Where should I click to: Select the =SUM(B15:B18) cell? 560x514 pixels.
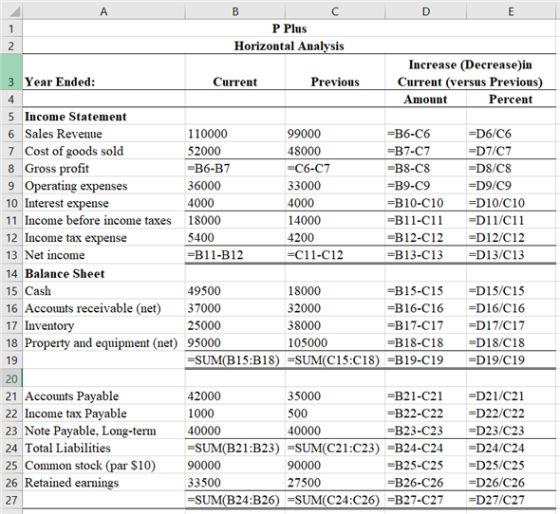[x=235, y=360]
